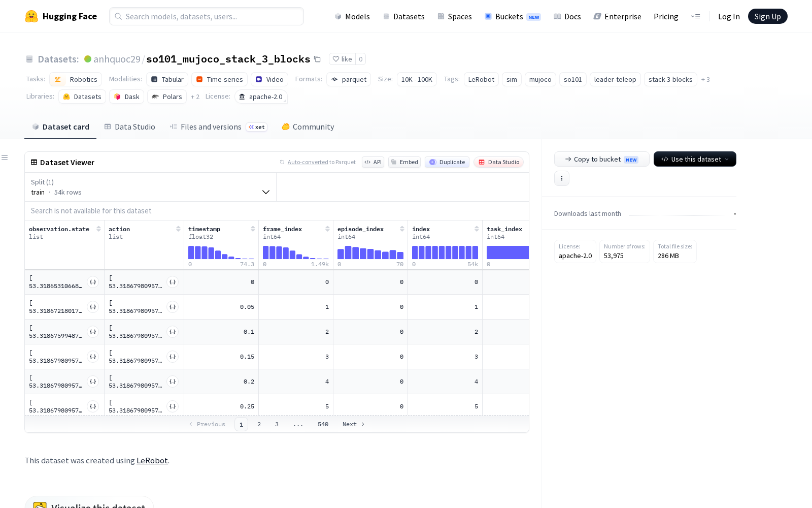This screenshot has height=508, width=812.
Task: Click the Log In link
Action: (729, 16)
